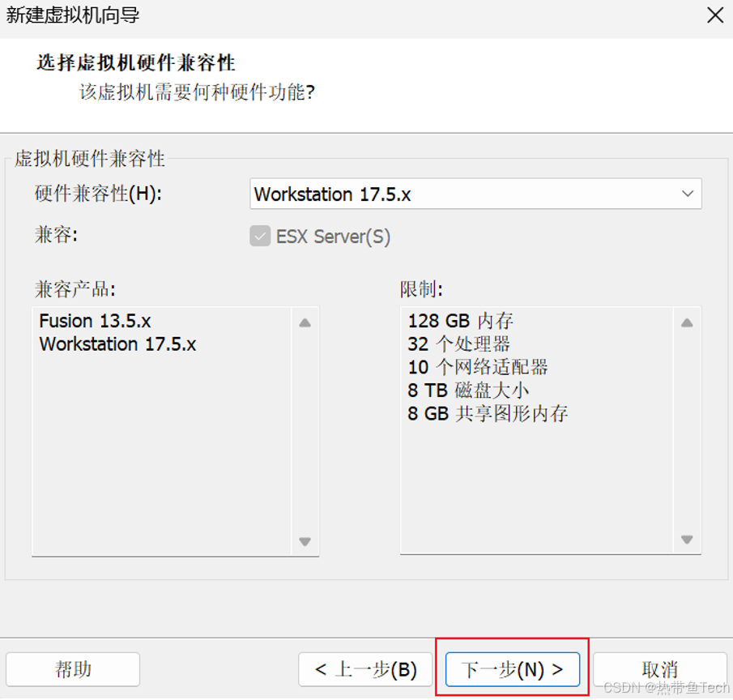Click the 兼容产品: label
The height and width of the screenshot is (700, 733).
pos(75,289)
